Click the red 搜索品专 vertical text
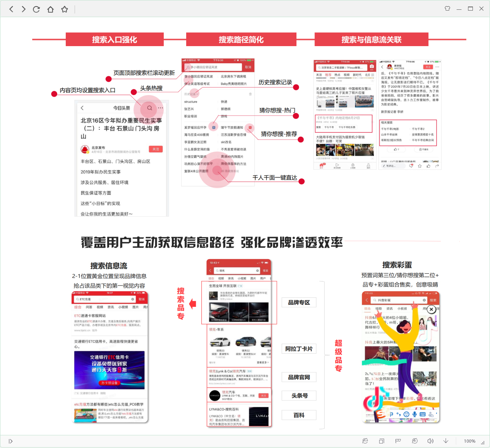490x448 pixels. point(181,304)
